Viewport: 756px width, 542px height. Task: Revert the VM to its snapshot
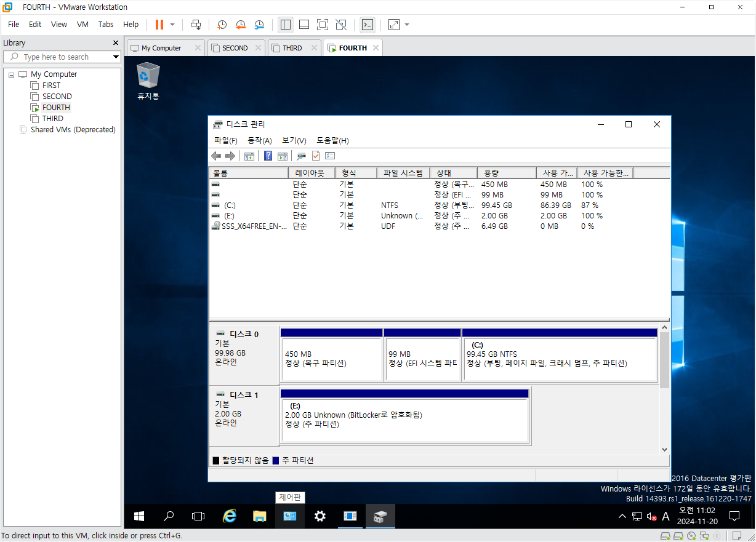241,25
